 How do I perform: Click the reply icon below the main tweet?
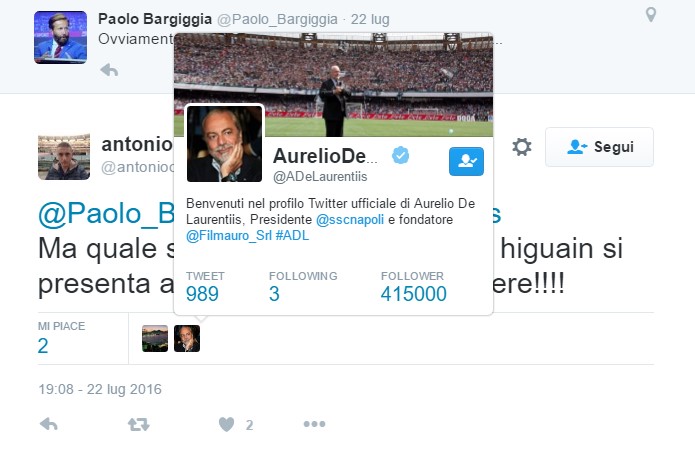click(49, 424)
